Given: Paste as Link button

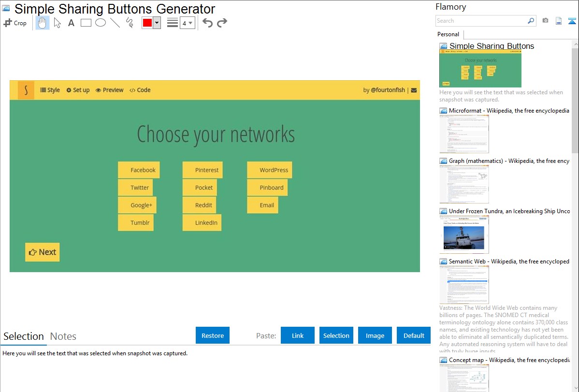Looking at the screenshot, I should (298, 335).
